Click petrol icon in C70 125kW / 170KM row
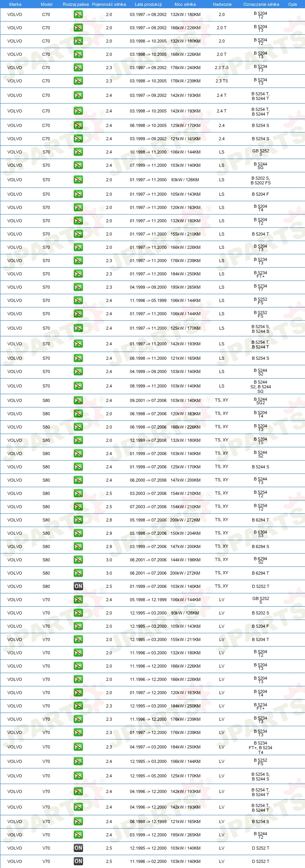 tap(78, 125)
